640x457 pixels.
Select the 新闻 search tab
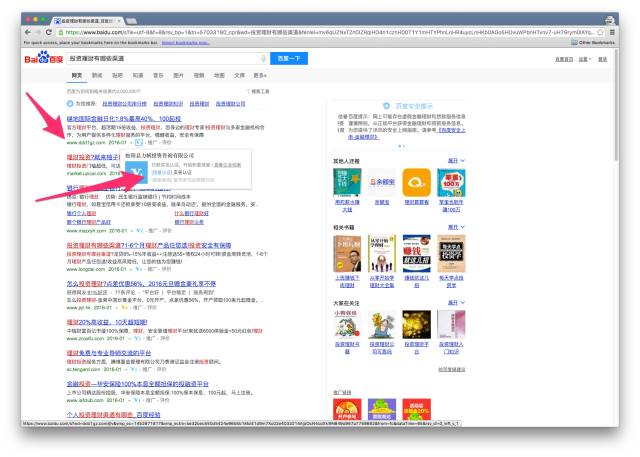click(x=97, y=75)
